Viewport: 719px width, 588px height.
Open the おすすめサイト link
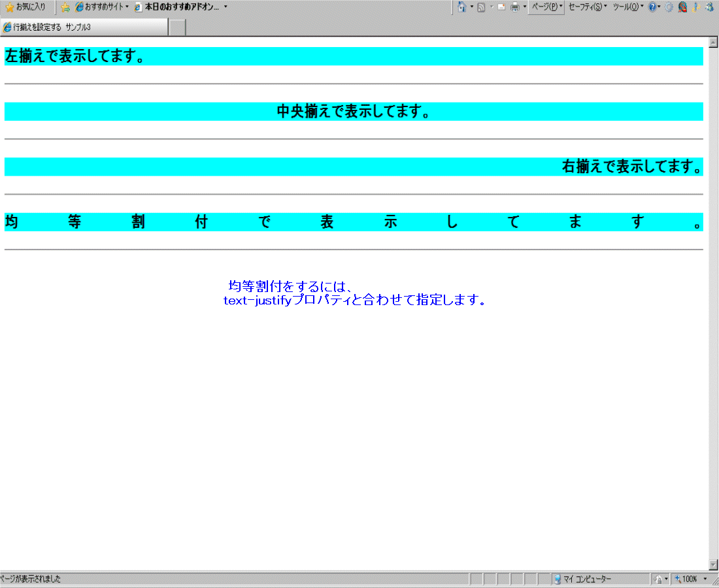tap(99, 7)
